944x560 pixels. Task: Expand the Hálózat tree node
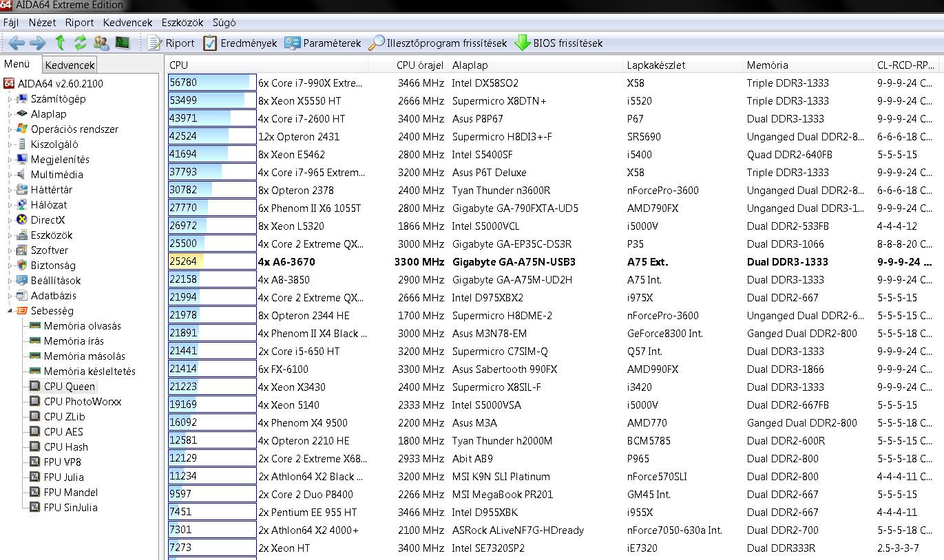click(10, 205)
